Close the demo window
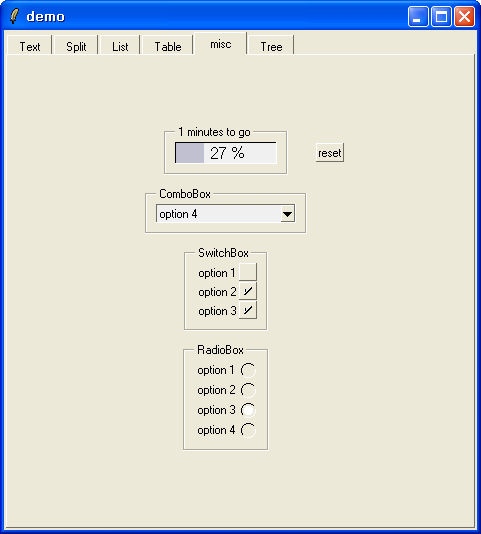Viewport: 481px width, 534px height. click(x=464, y=16)
